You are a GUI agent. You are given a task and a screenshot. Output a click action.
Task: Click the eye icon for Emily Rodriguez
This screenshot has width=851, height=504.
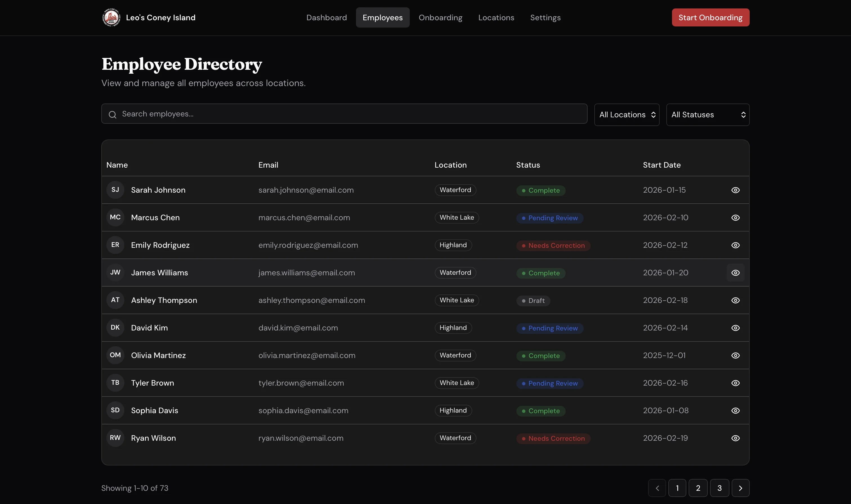[x=736, y=245]
